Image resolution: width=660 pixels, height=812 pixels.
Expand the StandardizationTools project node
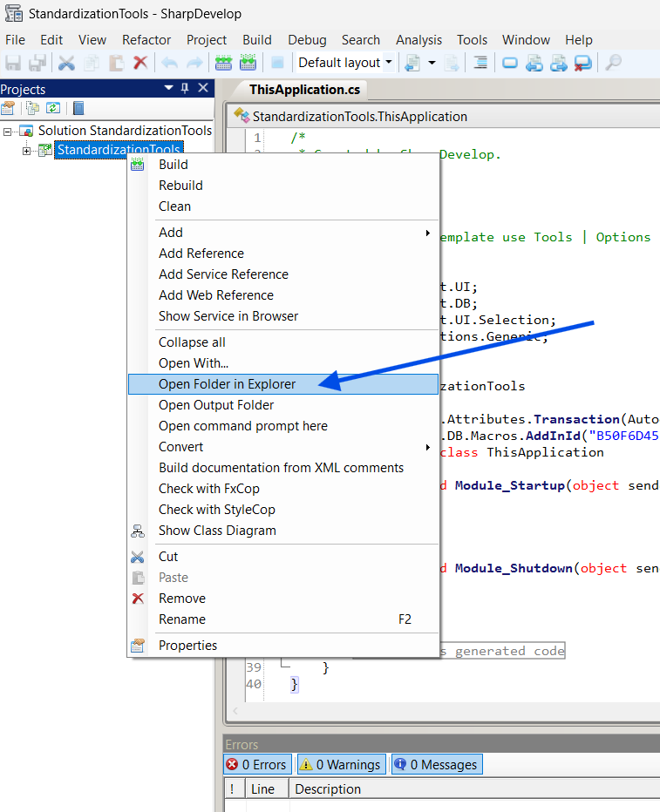point(26,151)
